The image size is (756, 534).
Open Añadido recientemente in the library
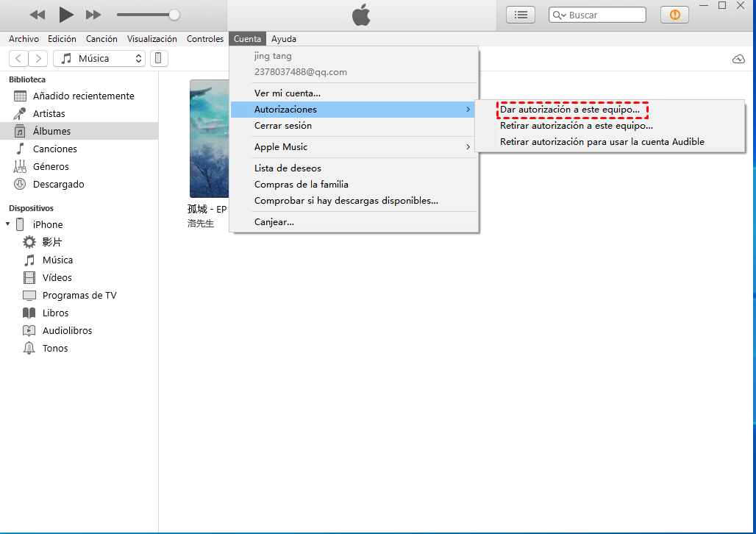click(83, 96)
